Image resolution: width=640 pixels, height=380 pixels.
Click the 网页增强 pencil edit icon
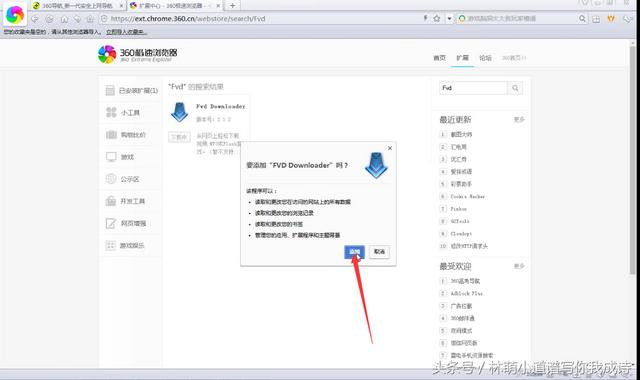coord(111,223)
